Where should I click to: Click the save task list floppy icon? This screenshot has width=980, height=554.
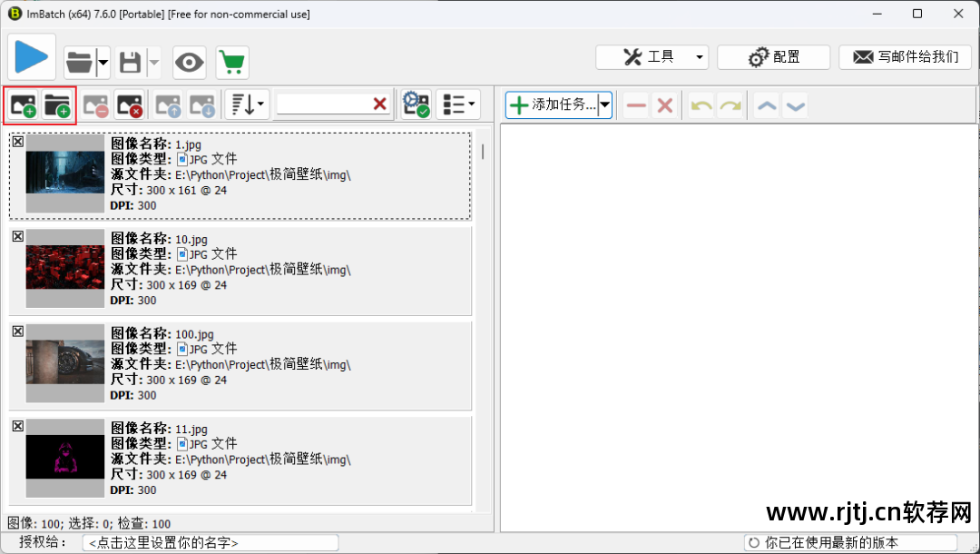click(130, 63)
